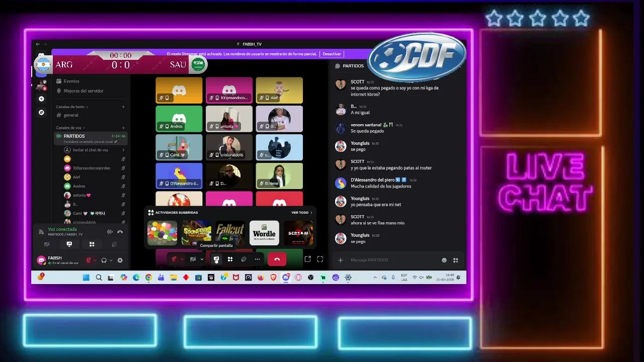Click the camera button in voice panel

(47, 244)
